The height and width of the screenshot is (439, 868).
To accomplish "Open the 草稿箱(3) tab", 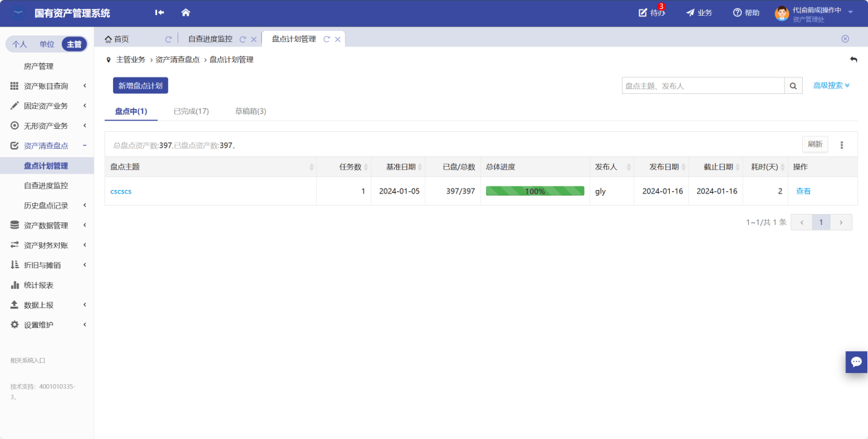I will [250, 111].
